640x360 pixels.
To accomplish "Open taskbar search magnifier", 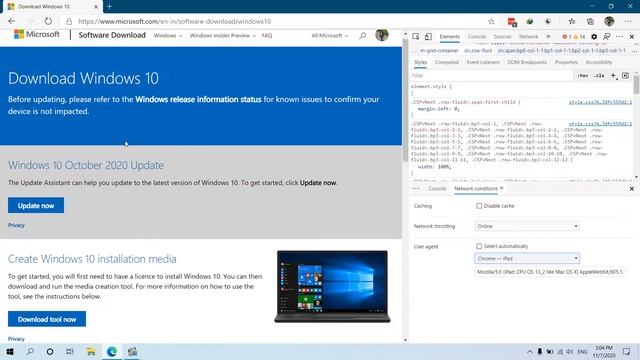I will [x=30, y=351].
